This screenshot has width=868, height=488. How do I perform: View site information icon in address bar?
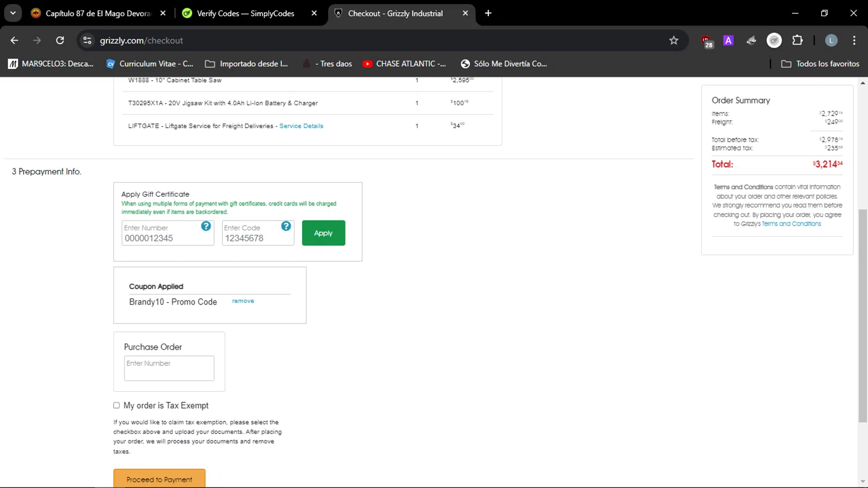(87, 41)
